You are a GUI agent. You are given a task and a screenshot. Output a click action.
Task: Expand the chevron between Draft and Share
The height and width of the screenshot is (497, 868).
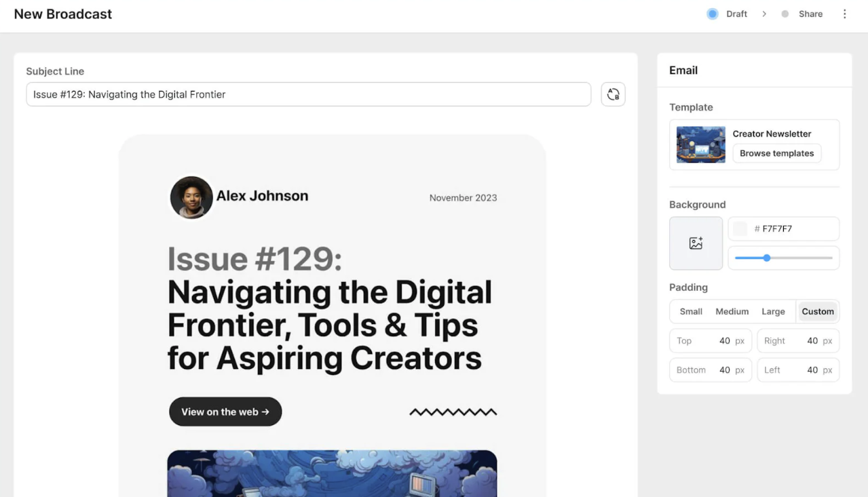click(764, 14)
